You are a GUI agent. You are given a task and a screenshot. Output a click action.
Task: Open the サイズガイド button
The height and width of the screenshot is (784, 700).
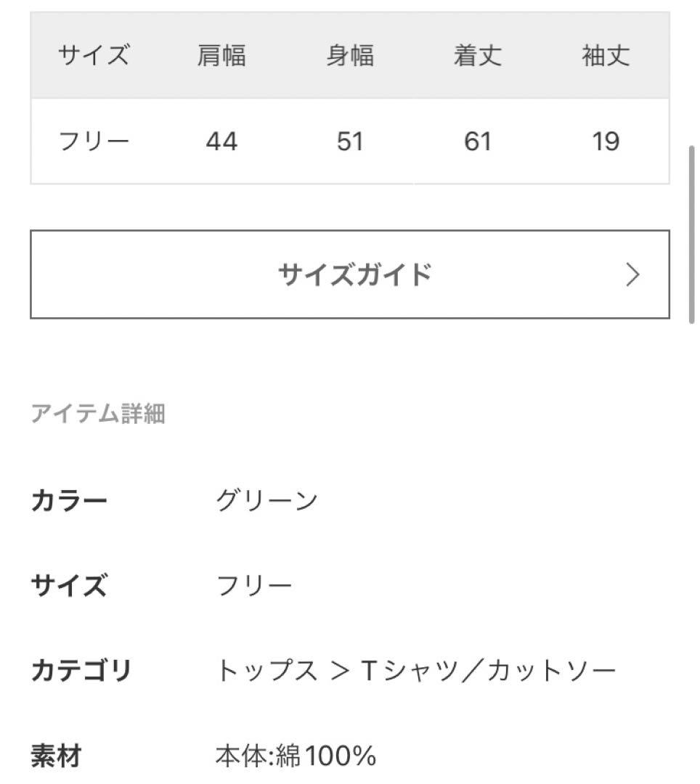[x=349, y=274]
